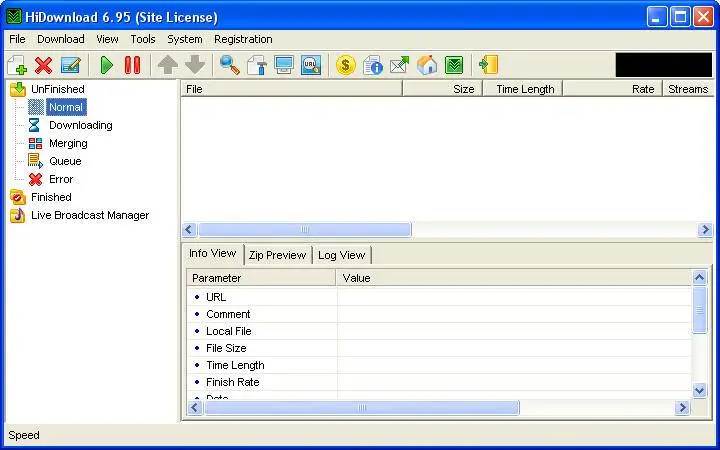Pause download with red pause icon
Screen dimensions: 720x450
[132, 65]
